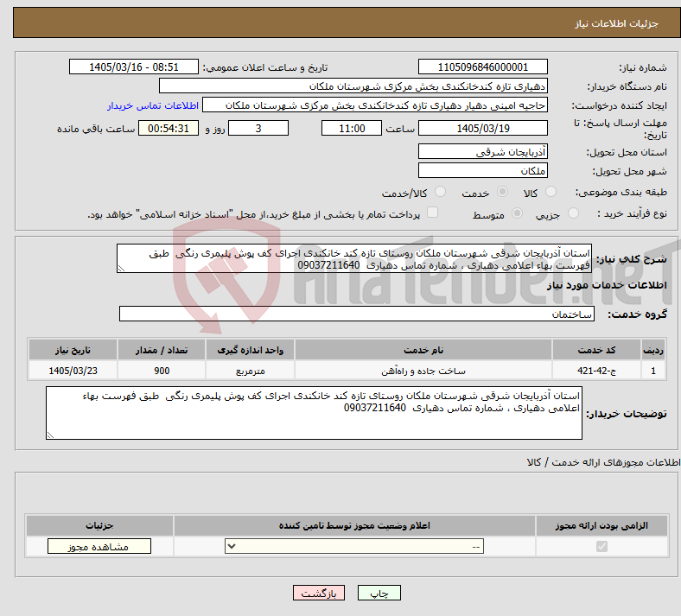Open the اطلاعات تماس خریدار link

click(x=153, y=105)
